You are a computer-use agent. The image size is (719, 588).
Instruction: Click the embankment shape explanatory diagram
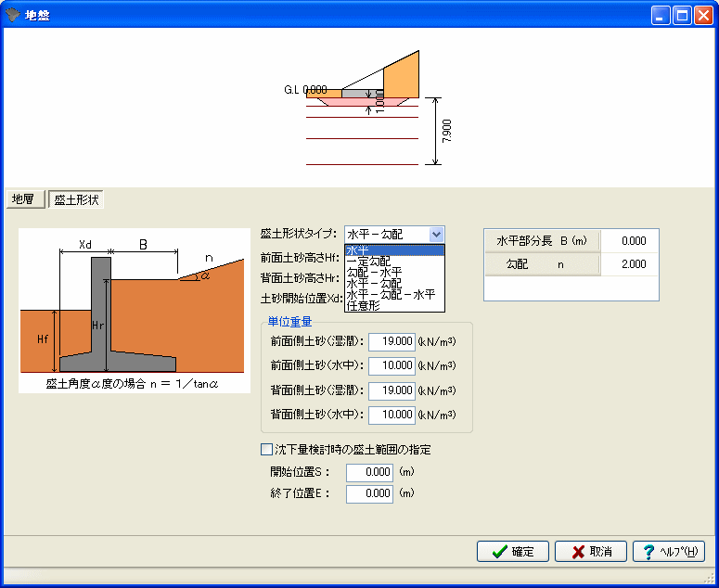click(x=135, y=311)
